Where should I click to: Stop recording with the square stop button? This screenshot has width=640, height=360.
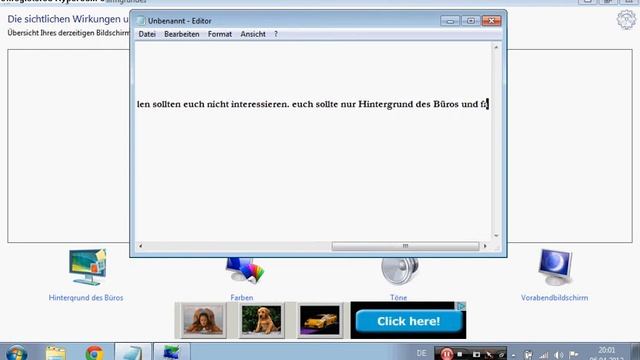coord(460,354)
